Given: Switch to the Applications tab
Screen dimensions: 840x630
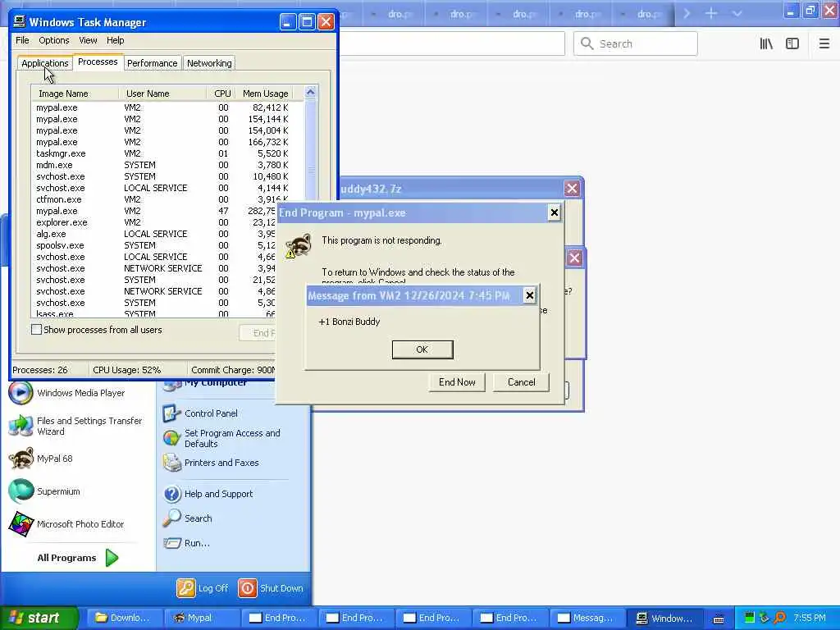Looking at the screenshot, I should click(45, 63).
